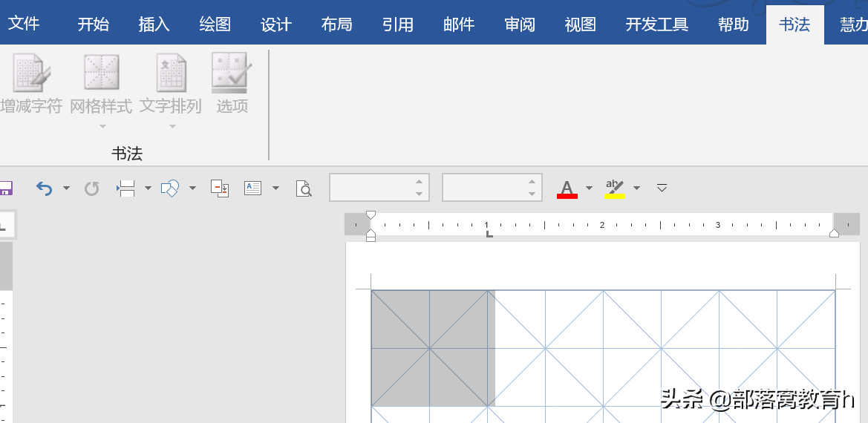Switch to the 插入 ribbon tab
This screenshot has width=868, height=423.
click(x=154, y=24)
